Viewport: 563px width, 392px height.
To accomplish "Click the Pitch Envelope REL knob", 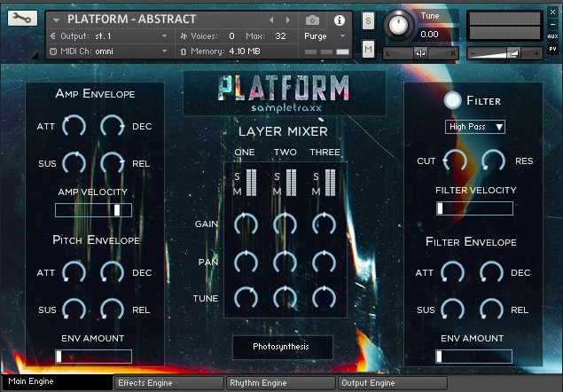I will (112, 310).
